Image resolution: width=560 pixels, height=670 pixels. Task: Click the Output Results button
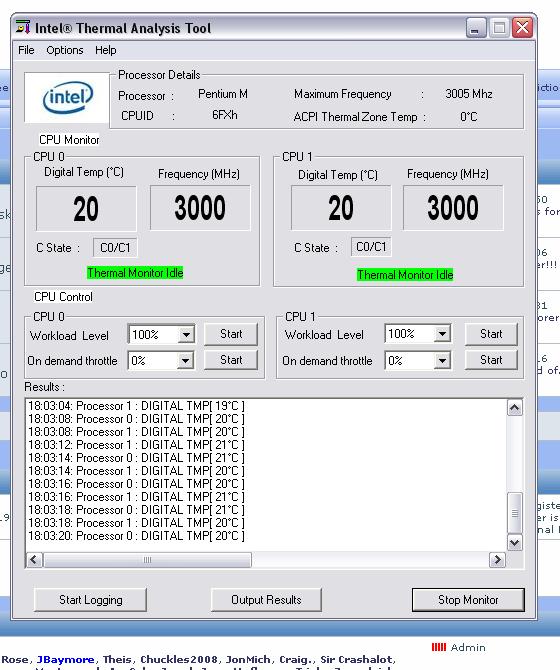[266, 600]
